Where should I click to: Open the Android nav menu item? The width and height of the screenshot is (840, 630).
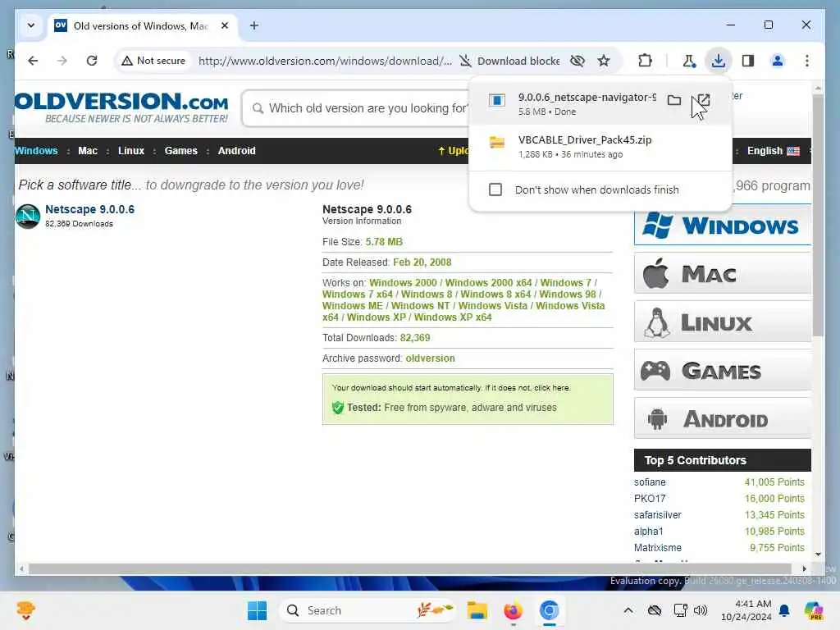click(x=237, y=151)
